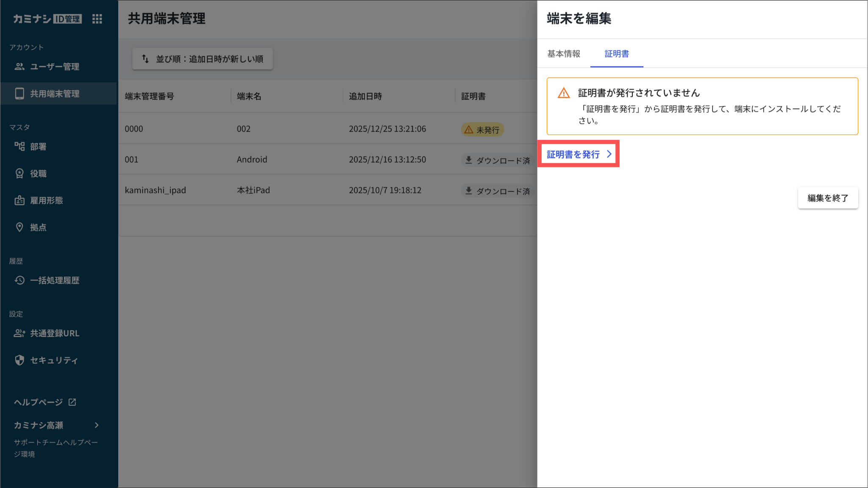Click the 一括処理履歴 history clock icon
This screenshot has width=868, height=488.
[x=19, y=280]
